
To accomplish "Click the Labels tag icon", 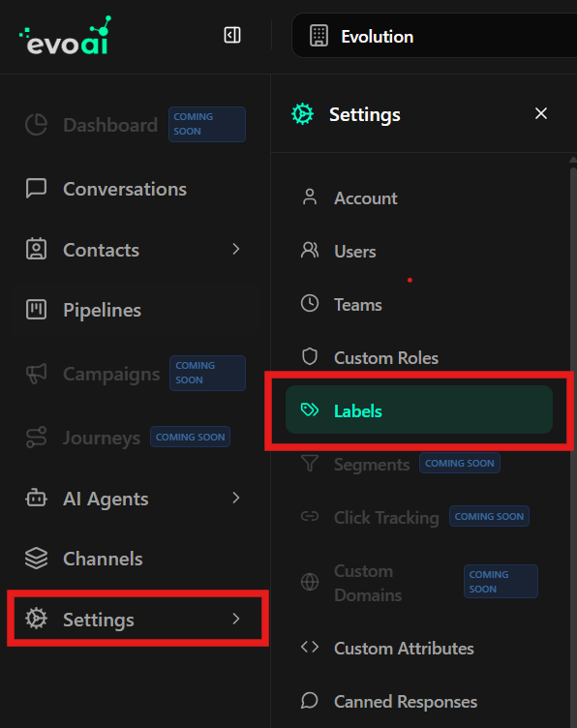I will click(310, 409).
